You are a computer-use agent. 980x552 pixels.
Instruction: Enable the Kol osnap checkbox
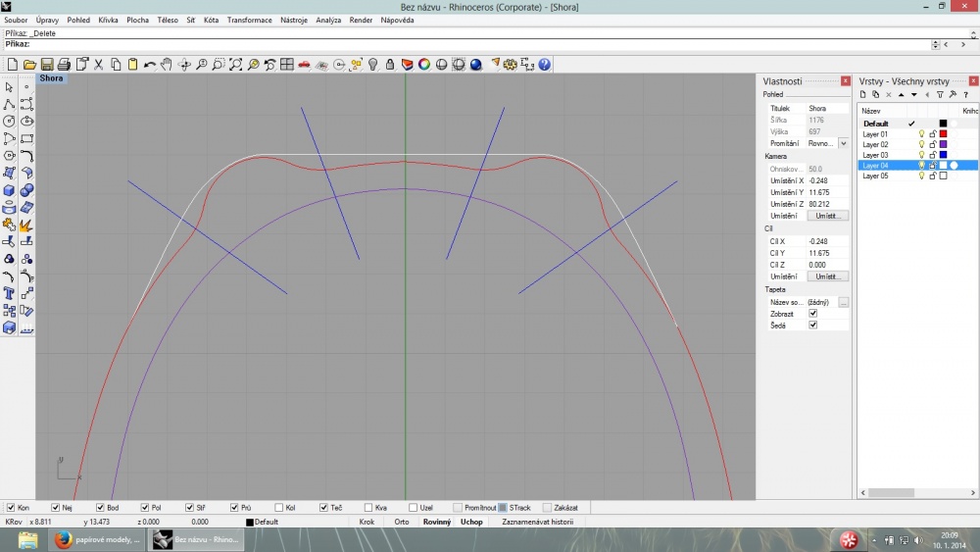[x=278, y=508]
